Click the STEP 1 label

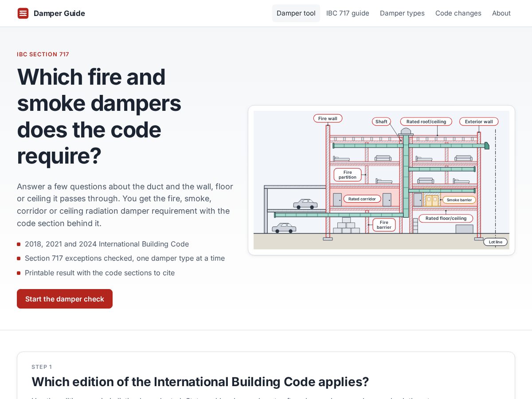(x=42, y=367)
